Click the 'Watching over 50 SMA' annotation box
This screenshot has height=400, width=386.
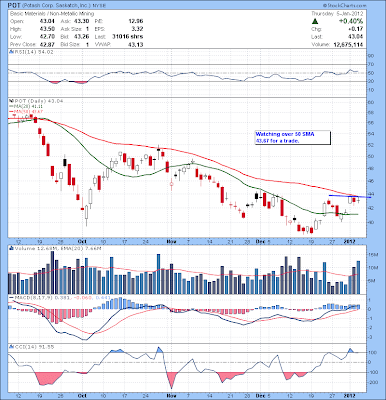[292, 138]
